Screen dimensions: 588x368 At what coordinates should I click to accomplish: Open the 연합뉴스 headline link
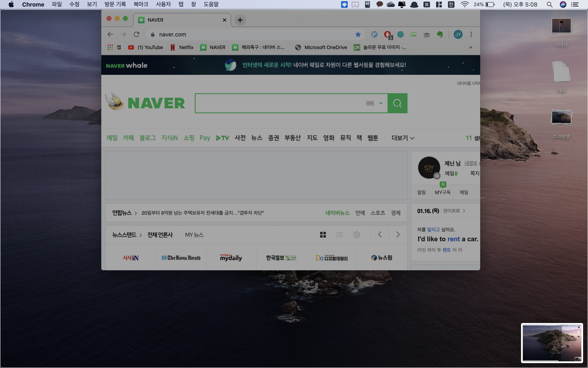pyautogui.click(x=203, y=213)
